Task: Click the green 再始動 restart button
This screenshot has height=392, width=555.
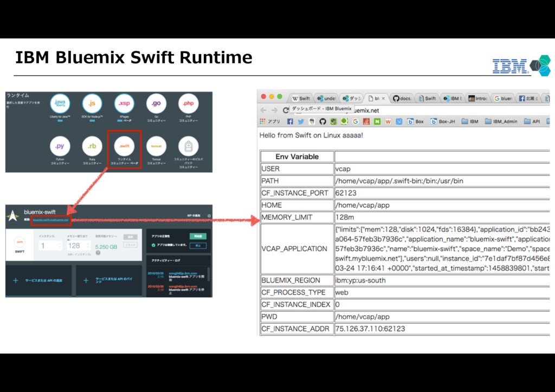Action: (x=198, y=236)
